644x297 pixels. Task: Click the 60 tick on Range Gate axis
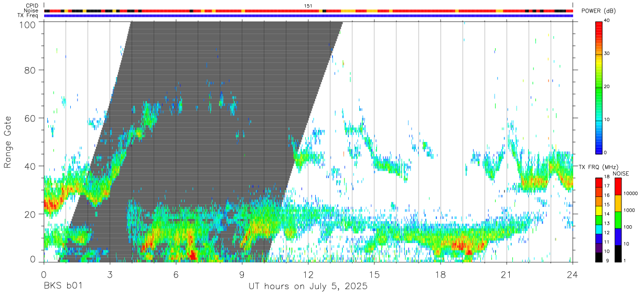click(31, 118)
